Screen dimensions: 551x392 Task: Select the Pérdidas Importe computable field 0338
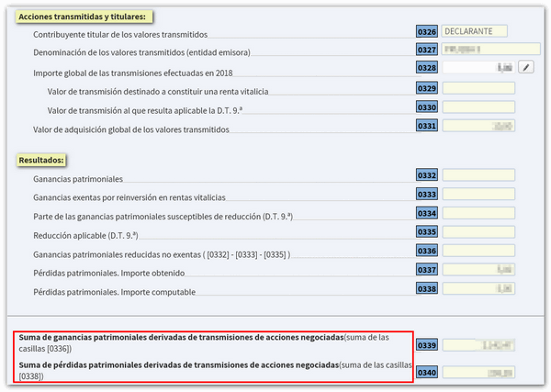(x=478, y=289)
